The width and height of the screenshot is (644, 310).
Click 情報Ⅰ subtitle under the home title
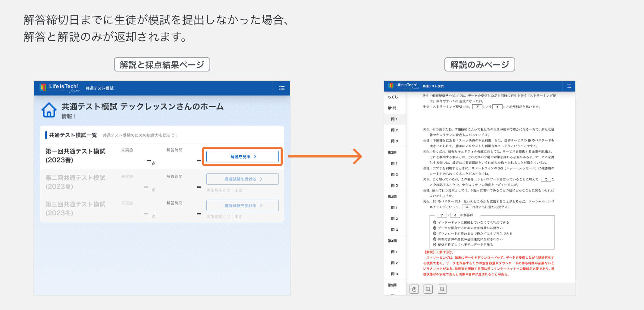point(69,116)
